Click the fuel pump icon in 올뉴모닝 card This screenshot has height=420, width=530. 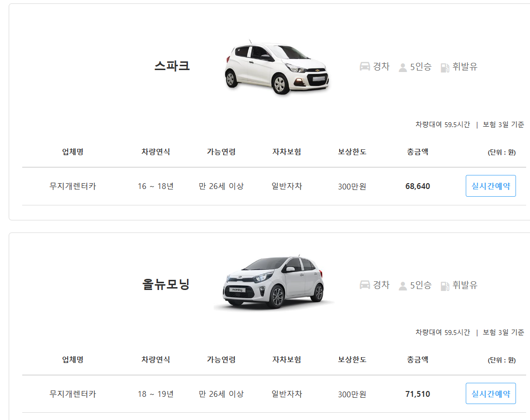point(445,286)
